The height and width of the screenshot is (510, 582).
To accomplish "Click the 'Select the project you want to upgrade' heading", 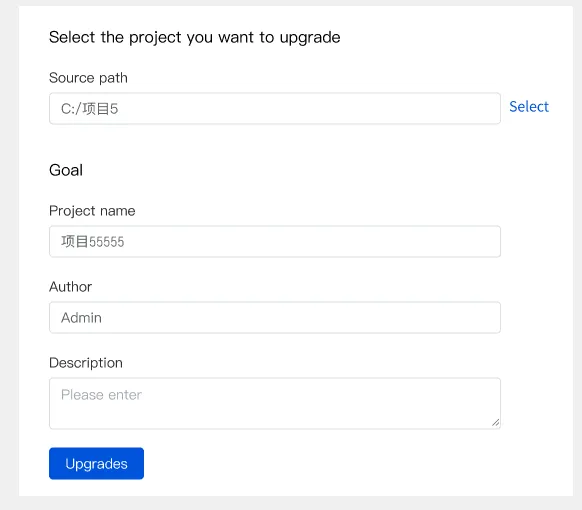I will coord(194,37).
